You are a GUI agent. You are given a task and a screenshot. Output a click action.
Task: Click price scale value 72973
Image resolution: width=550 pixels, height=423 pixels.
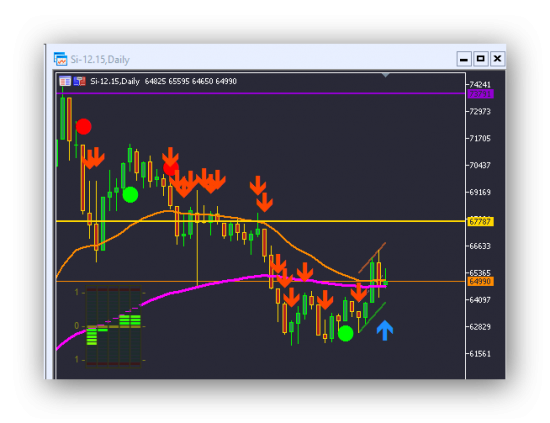click(x=480, y=112)
